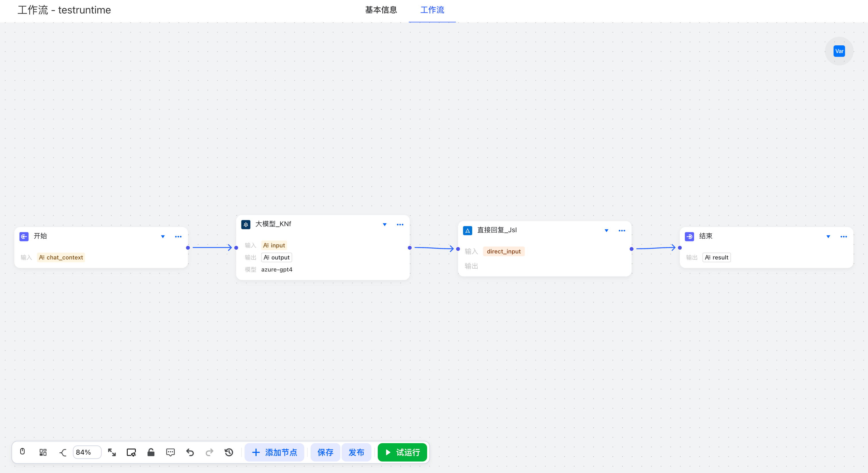This screenshot has height=473, width=868.
Task: Click the line style switch icon
Action: click(x=63, y=452)
